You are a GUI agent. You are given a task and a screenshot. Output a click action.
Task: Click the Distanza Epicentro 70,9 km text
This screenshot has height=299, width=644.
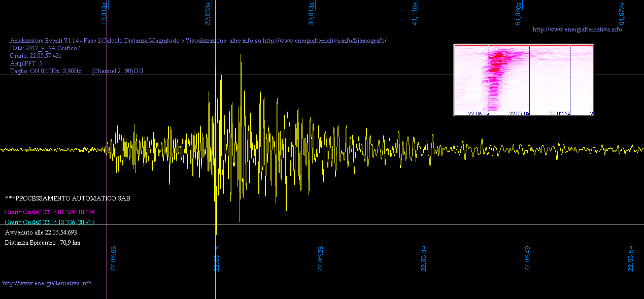[x=43, y=243]
